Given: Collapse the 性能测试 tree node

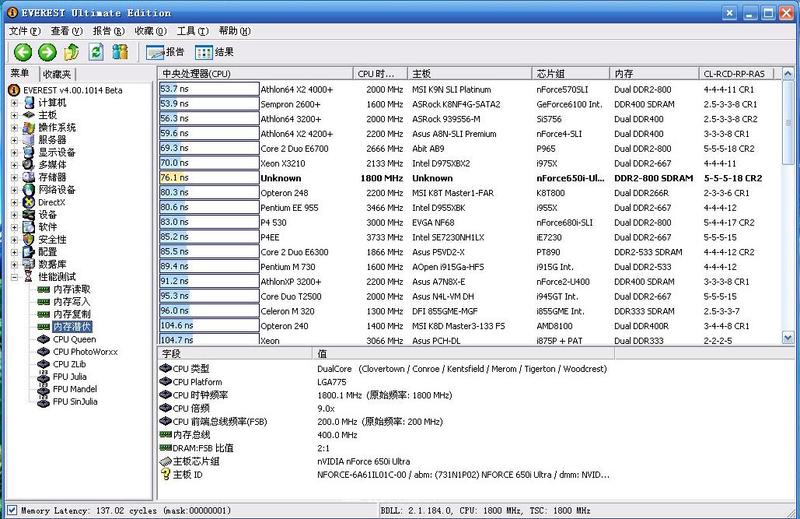Looking at the screenshot, I should [x=14, y=277].
